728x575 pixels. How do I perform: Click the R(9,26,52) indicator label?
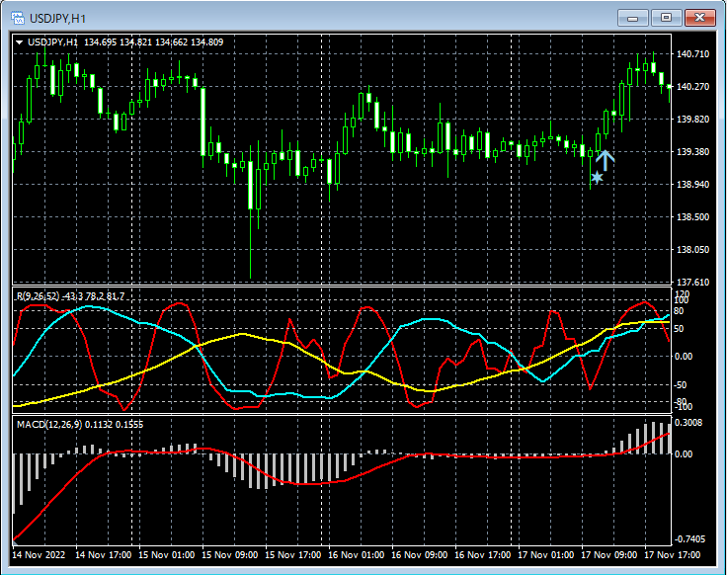[x=36, y=296]
